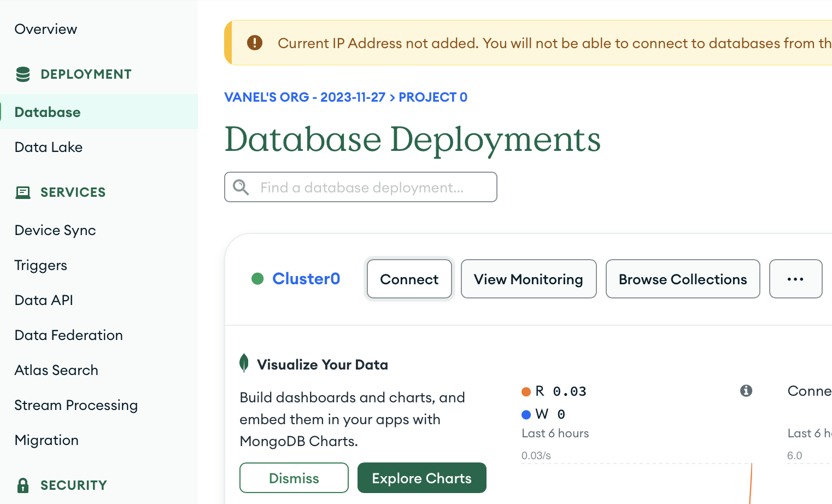Navigate to Data API

[44, 300]
